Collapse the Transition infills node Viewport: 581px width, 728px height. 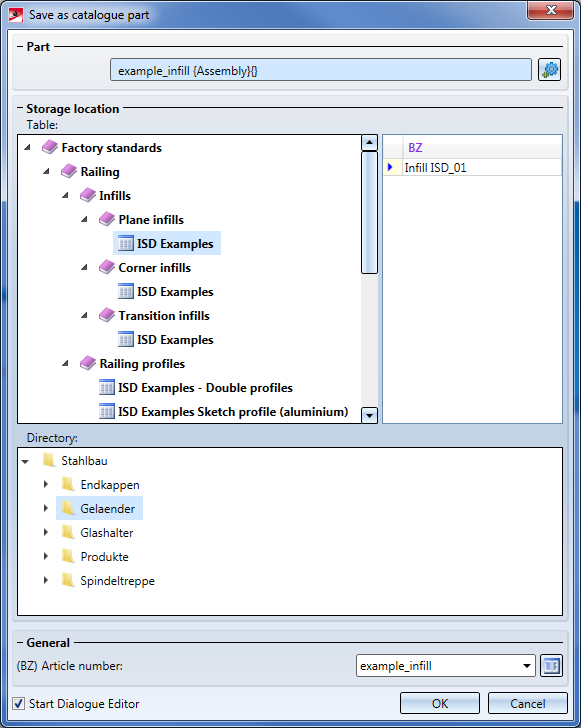click(85, 315)
